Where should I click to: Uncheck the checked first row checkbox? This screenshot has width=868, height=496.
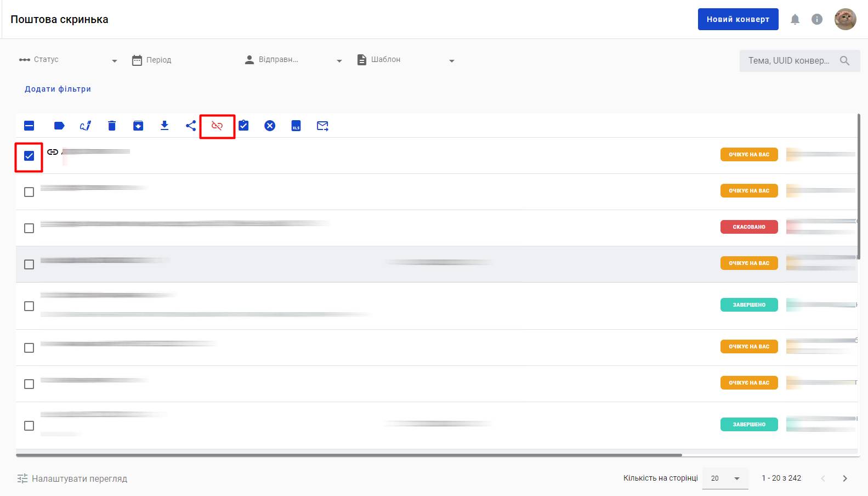click(29, 156)
